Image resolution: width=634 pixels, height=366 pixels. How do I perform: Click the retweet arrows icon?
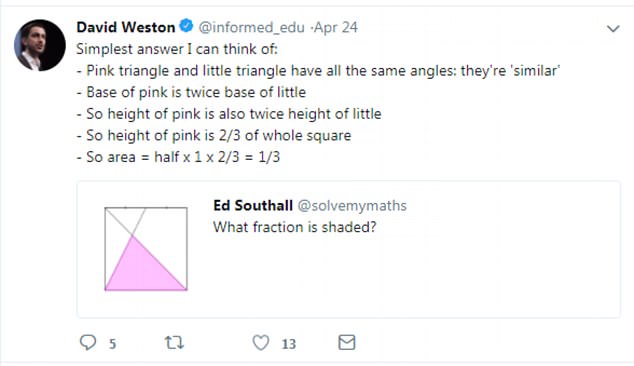point(174,343)
